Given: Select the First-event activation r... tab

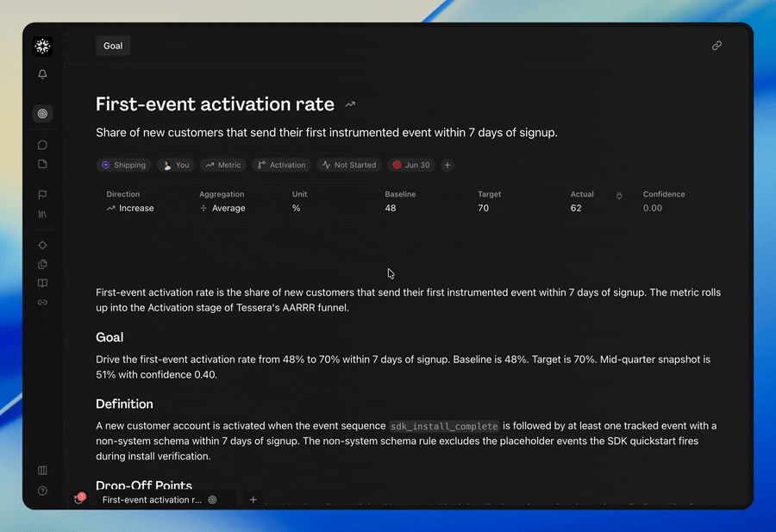Looking at the screenshot, I should [160, 500].
